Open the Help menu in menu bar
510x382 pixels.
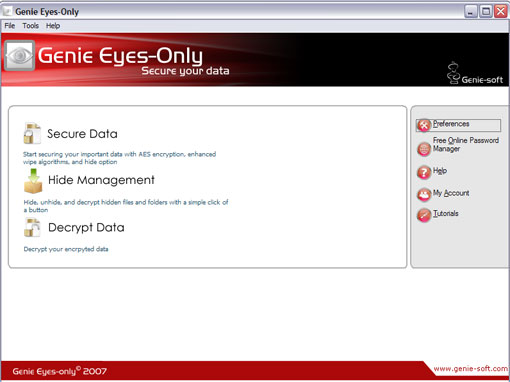[x=53, y=26]
